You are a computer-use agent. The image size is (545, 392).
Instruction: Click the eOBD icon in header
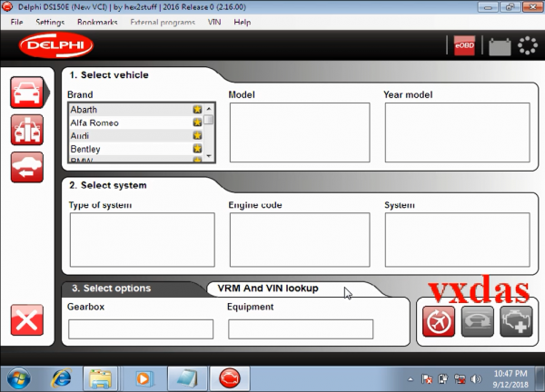point(464,45)
